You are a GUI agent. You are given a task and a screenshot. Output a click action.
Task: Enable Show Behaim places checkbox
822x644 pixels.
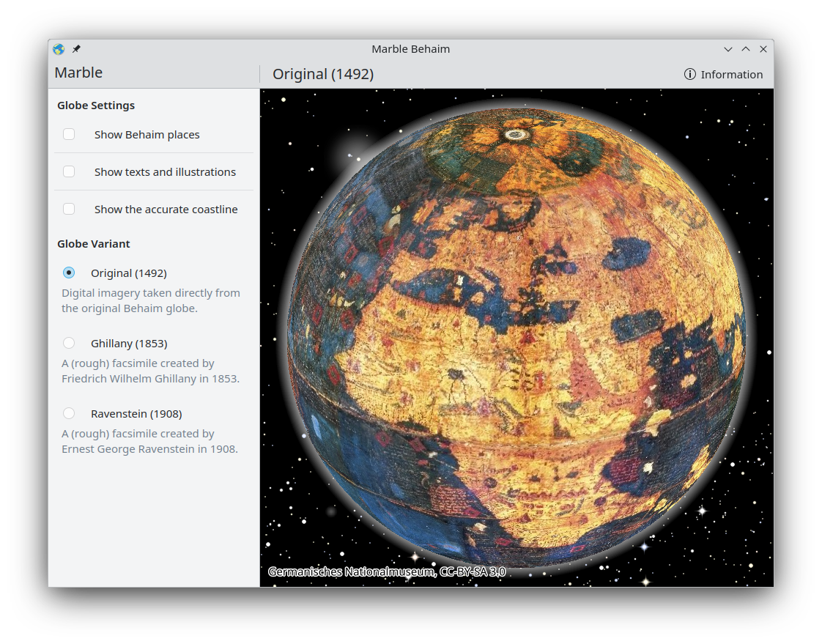click(x=69, y=134)
